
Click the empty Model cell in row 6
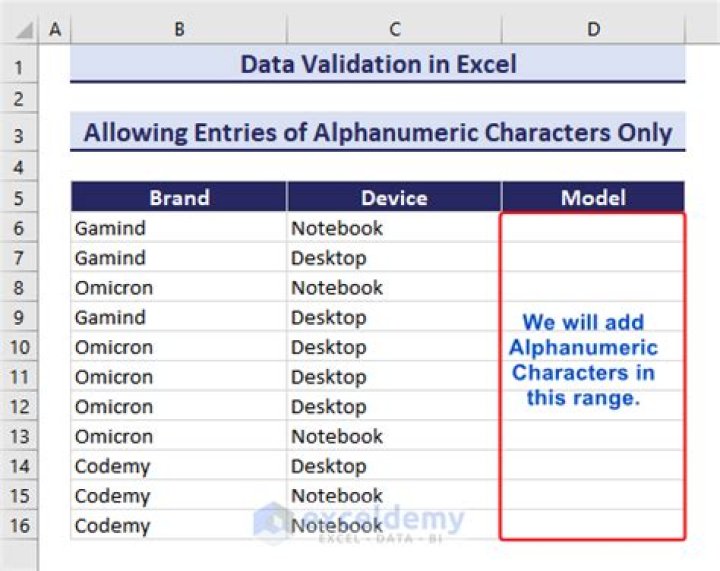[593, 228]
